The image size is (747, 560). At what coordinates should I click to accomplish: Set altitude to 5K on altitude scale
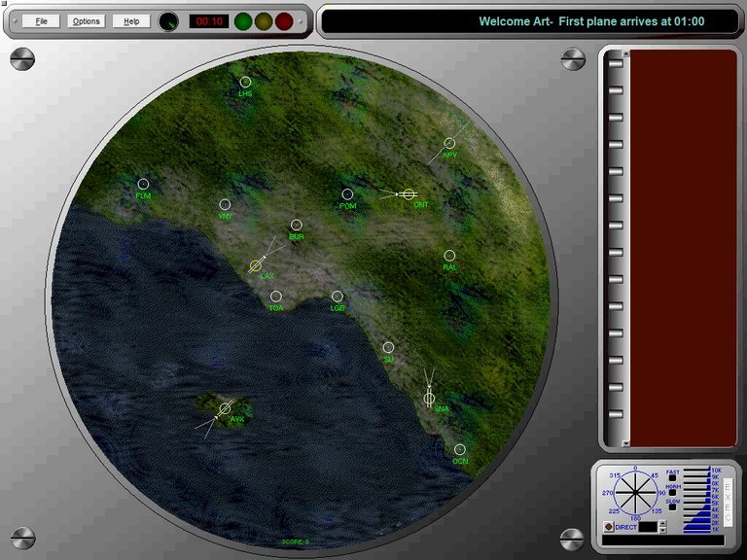click(698, 502)
